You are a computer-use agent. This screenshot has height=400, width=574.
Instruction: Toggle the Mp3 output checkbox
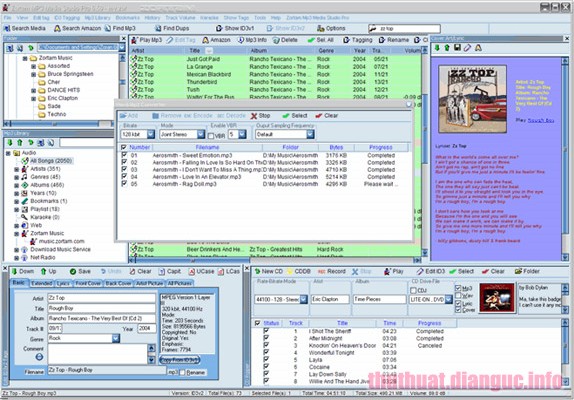458,288
